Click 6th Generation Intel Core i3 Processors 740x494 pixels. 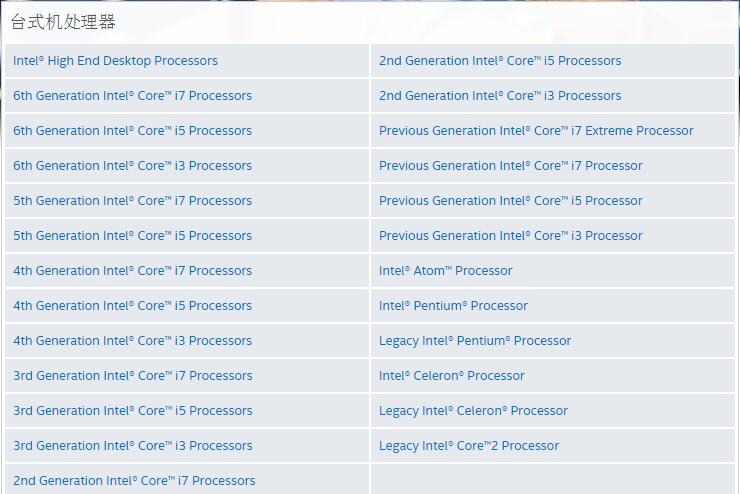[132, 166]
